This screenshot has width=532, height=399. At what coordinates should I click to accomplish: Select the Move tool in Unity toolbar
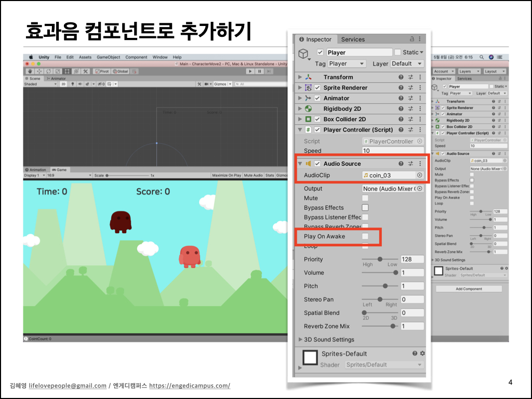point(39,71)
